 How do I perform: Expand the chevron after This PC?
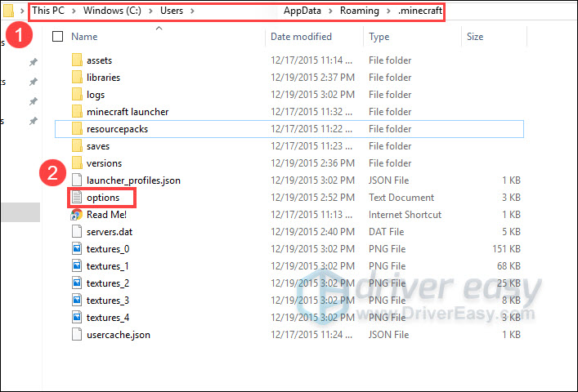69,11
